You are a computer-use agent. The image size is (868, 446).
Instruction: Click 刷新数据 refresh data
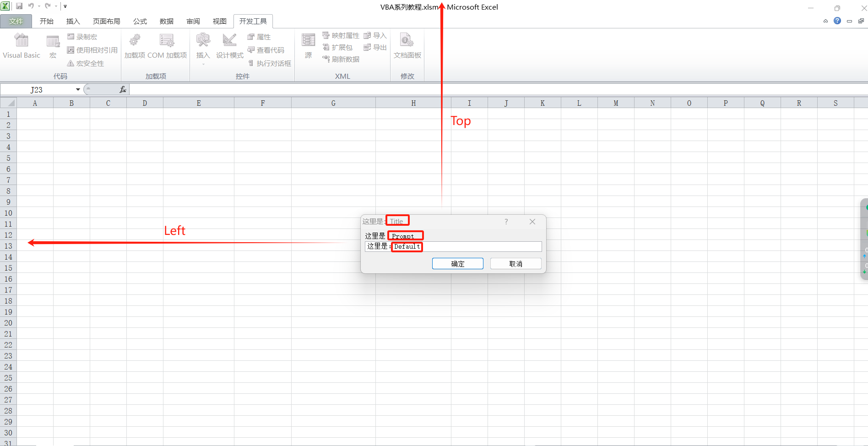click(x=341, y=59)
